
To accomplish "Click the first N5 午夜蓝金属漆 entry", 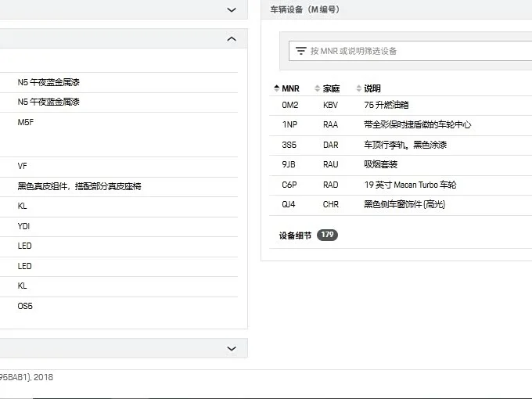I will click(49, 82).
